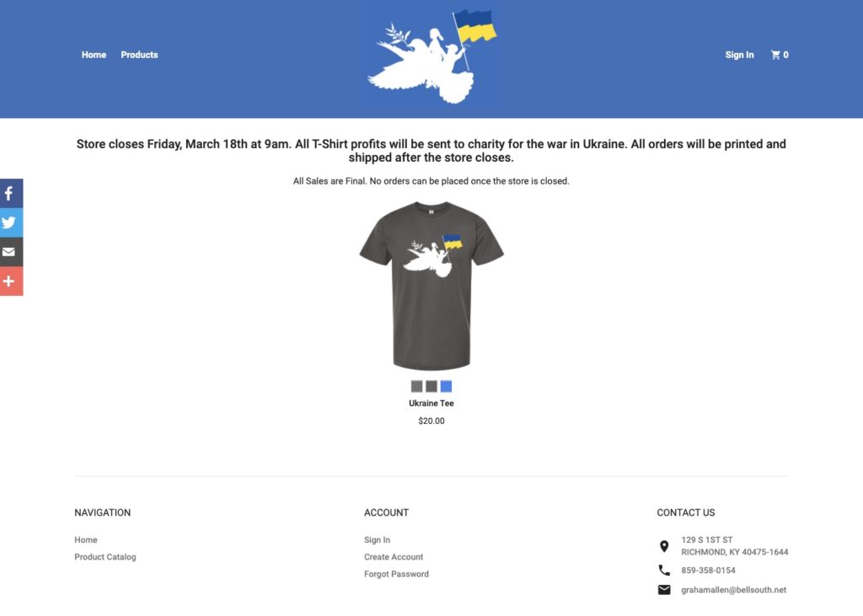Pick the middle dark gray swatch
This screenshot has height=616, width=863.
[x=431, y=387]
